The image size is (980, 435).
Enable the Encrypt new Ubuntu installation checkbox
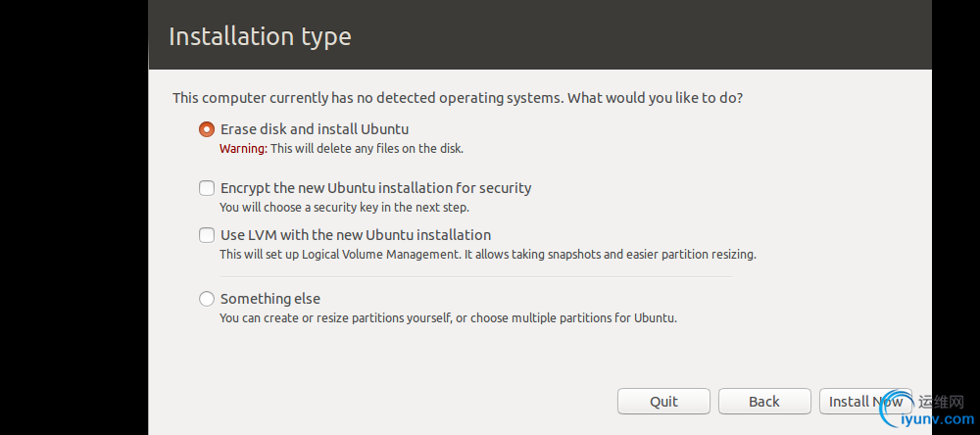[207, 187]
